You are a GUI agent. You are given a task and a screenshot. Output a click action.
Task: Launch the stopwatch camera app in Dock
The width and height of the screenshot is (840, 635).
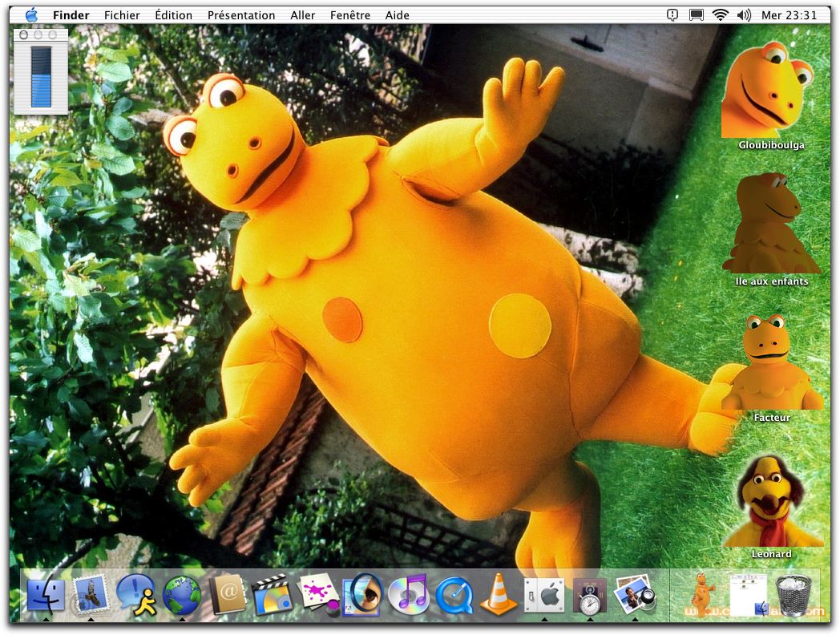(590, 596)
